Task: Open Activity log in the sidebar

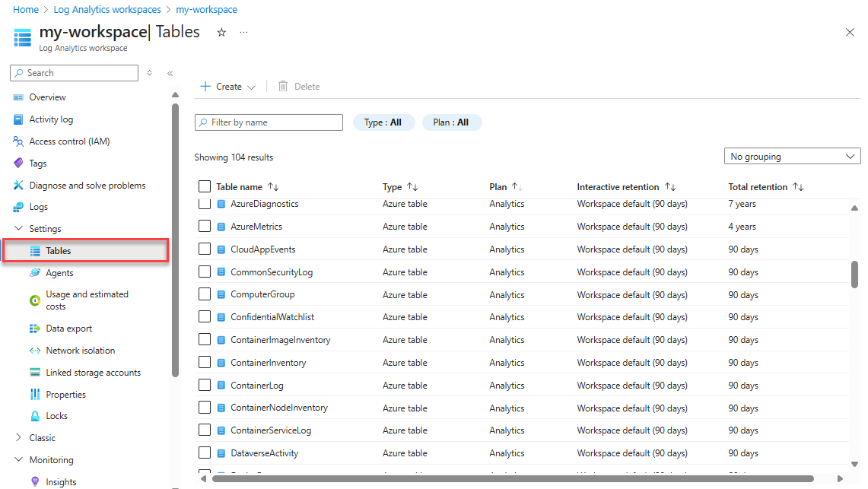Action: click(x=51, y=119)
